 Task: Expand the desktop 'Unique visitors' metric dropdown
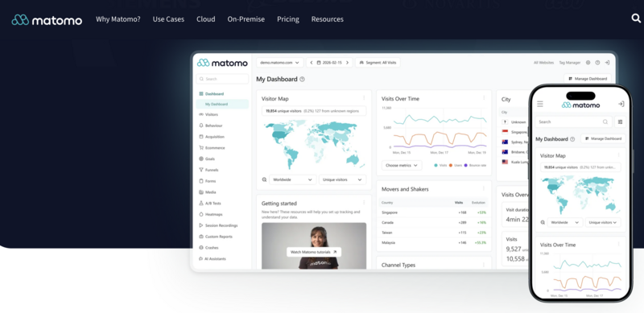tap(342, 179)
